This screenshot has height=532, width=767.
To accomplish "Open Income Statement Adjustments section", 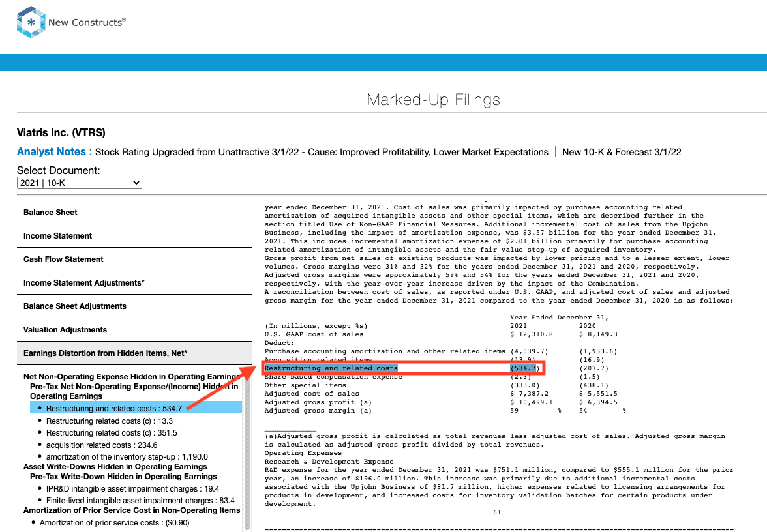I will (x=134, y=283).
